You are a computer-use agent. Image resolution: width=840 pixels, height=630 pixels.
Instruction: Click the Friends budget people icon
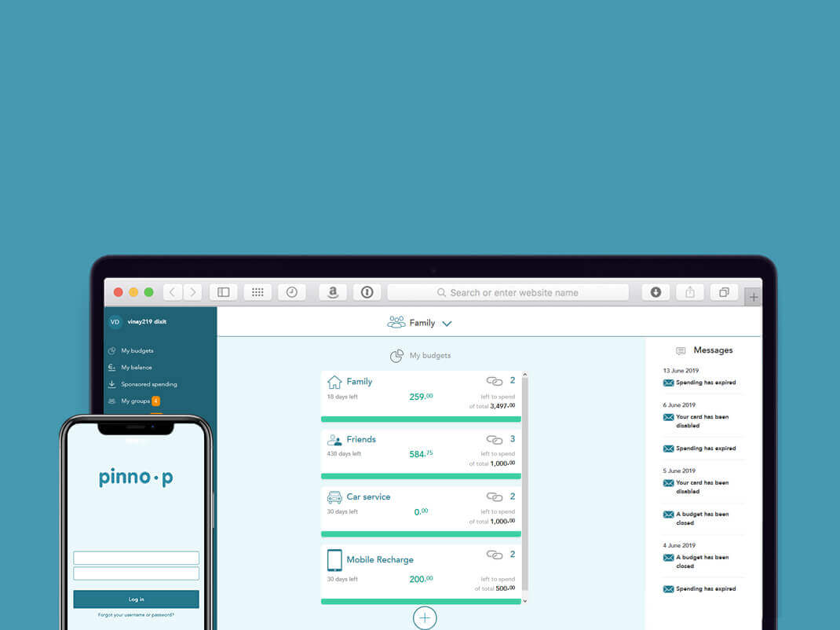(334, 440)
